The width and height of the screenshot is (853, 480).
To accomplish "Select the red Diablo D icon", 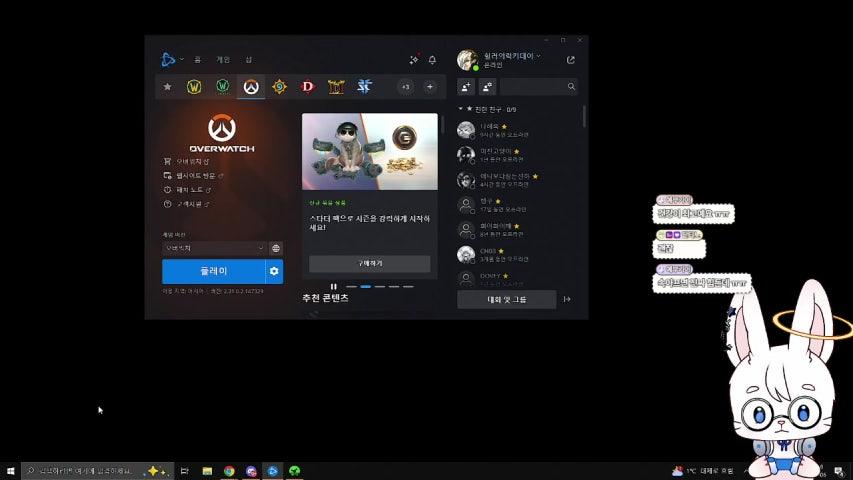I will [x=307, y=87].
